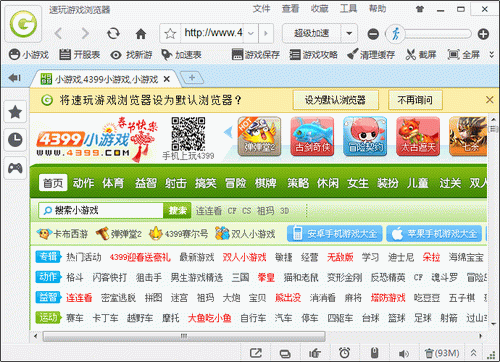
Task: Open 超级加速 dropdown arrow
Action: click(349, 33)
